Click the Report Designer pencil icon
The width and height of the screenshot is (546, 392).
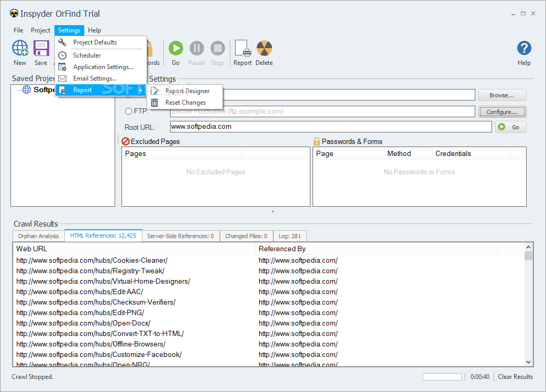[154, 91]
